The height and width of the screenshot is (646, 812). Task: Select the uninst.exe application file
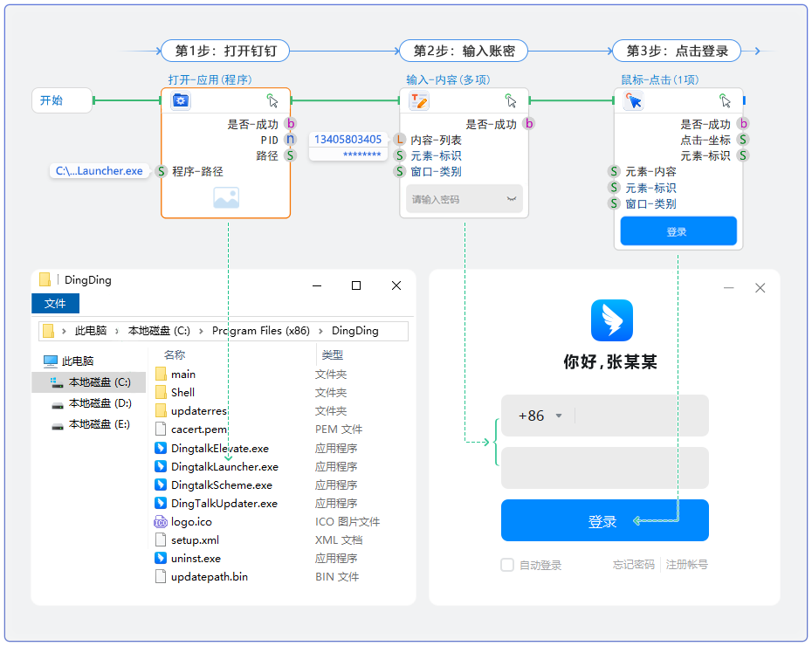[x=196, y=558]
